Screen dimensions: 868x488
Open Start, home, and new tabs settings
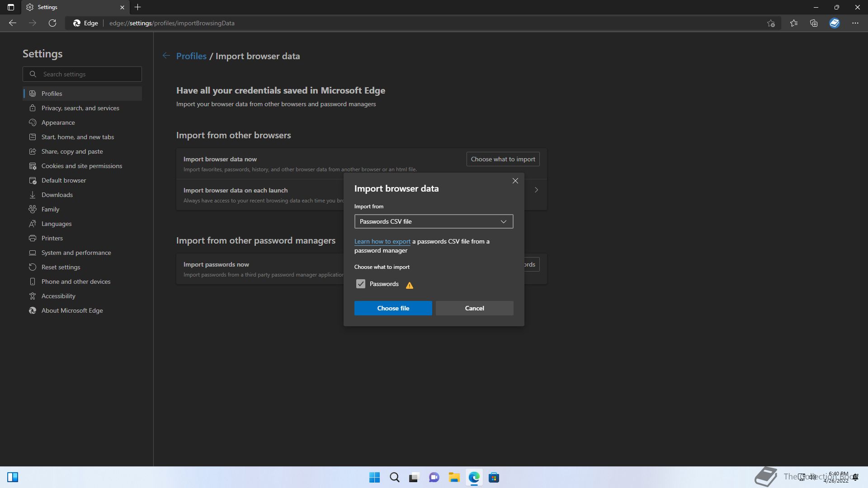(x=82, y=137)
